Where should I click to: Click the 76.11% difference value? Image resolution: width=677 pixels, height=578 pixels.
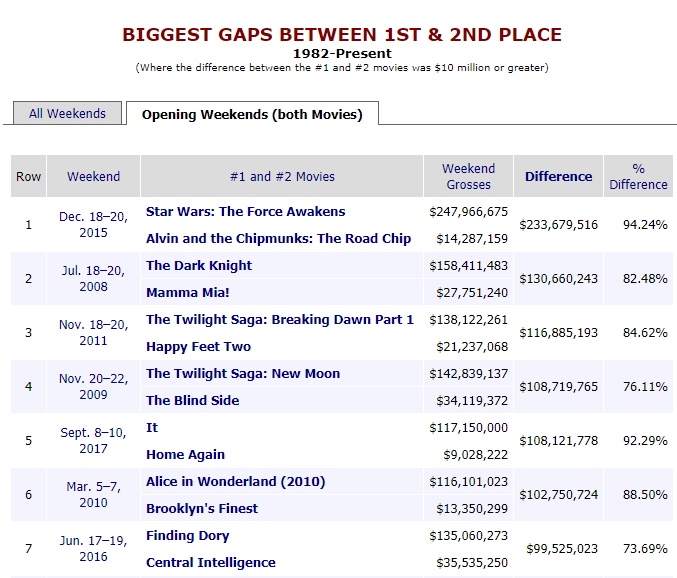click(x=645, y=386)
